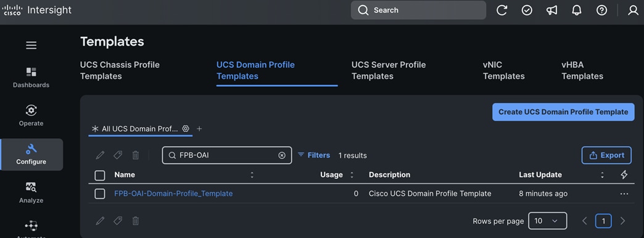The height and width of the screenshot is (238, 644).
Task: Open the help question mark icon
Action: click(601, 10)
